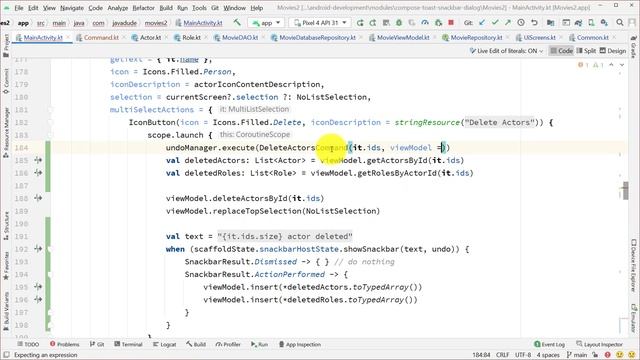Image resolution: width=640 pixels, height=360 pixels.
Task: Click the Git Update Project arrow icon
Action: tap(482, 23)
